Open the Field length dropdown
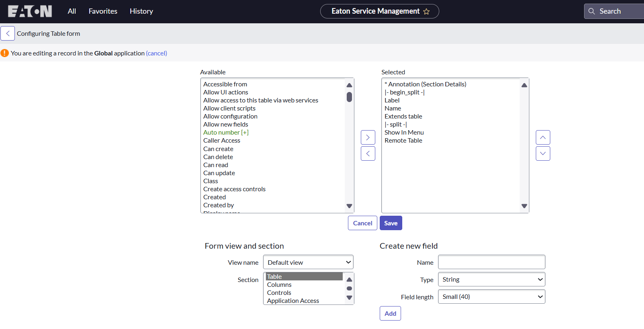Screen dimensions: 644x329 (492, 297)
